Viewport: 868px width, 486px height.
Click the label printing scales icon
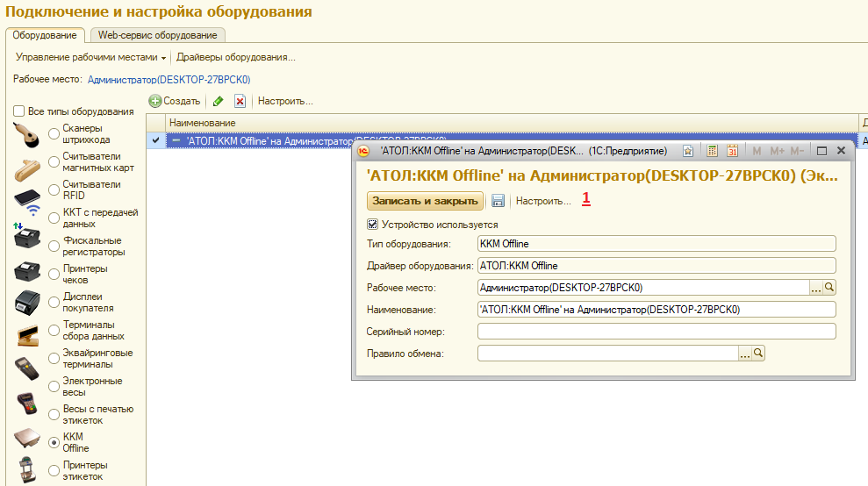26,469
